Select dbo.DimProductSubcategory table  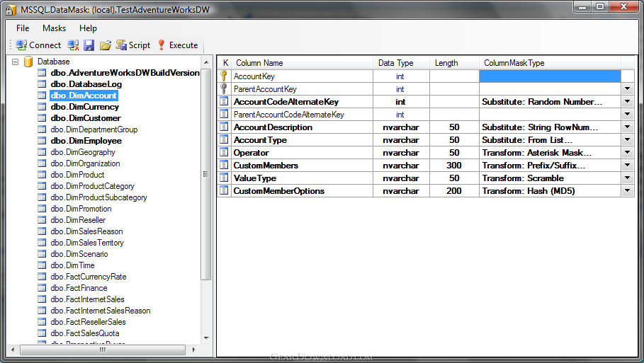point(99,197)
